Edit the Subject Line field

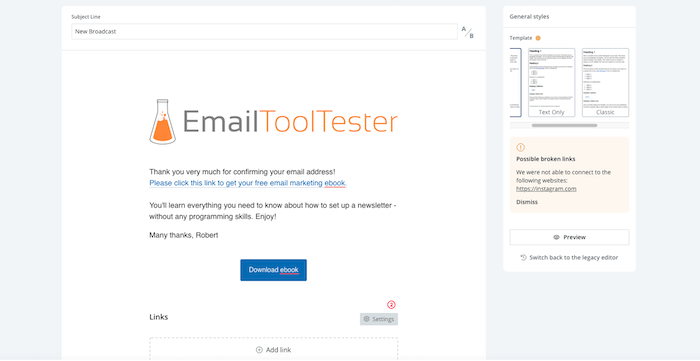pyautogui.click(x=264, y=32)
